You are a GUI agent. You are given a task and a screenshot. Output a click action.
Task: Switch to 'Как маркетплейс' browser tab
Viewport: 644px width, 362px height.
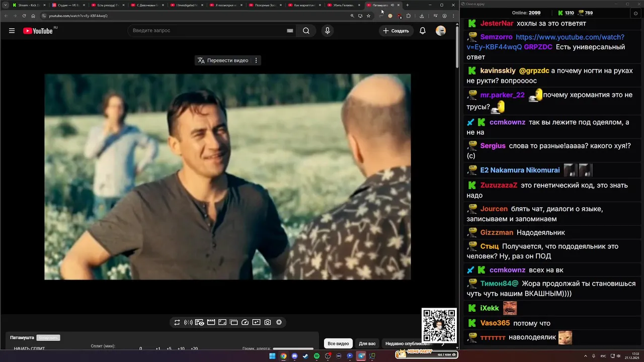[x=304, y=5]
